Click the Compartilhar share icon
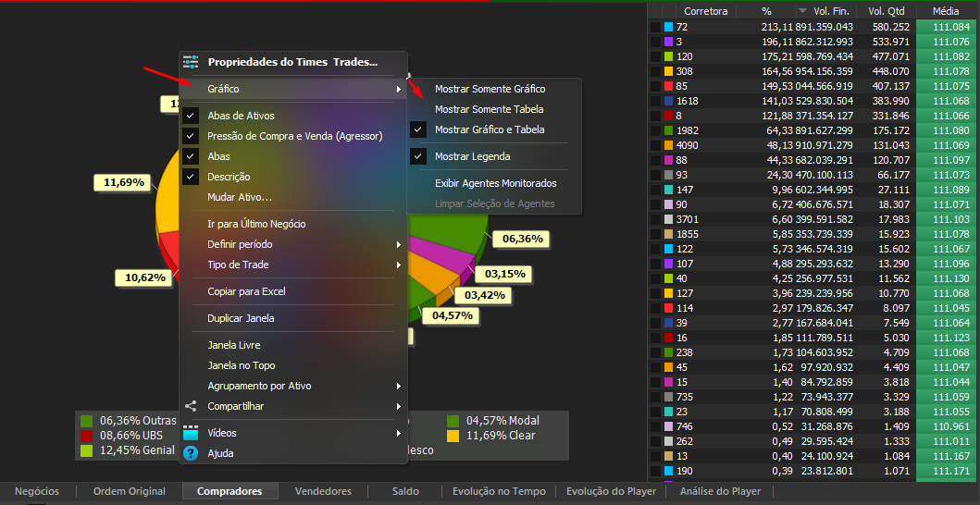Viewport: 980px width, 505px height. pyautogui.click(x=191, y=406)
